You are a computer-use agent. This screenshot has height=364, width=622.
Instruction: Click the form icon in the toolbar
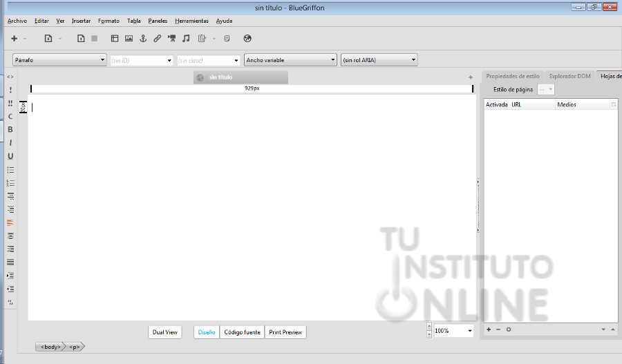(202, 39)
